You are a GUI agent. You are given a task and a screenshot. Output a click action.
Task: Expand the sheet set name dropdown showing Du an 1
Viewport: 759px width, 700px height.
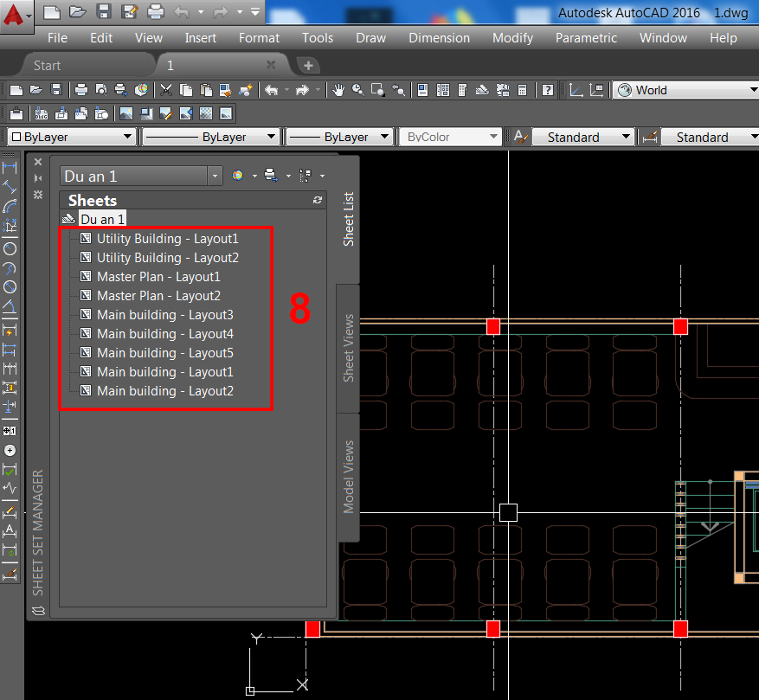click(x=214, y=175)
